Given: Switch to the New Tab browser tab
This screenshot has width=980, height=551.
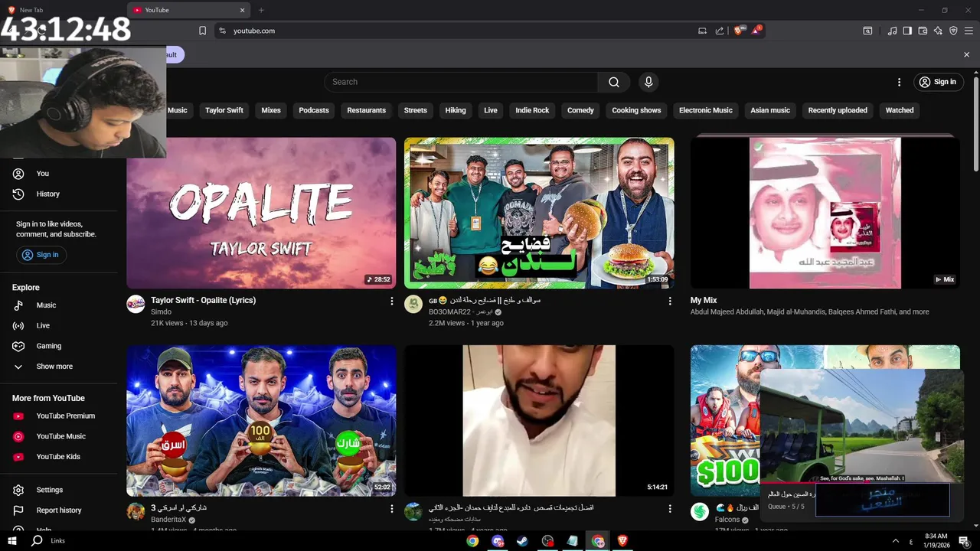Looking at the screenshot, I should [63, 10].
